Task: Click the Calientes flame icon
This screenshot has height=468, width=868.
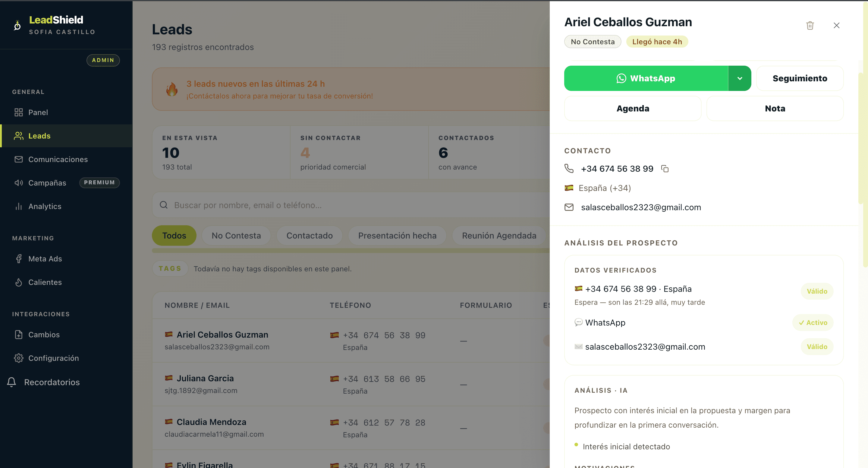Action: 18,282
